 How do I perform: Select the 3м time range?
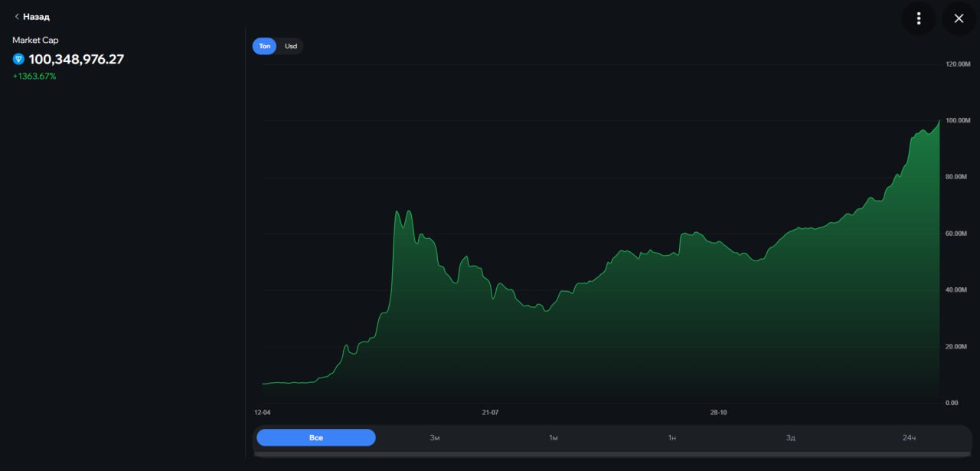pyautogui.click(x=435, y=437)
